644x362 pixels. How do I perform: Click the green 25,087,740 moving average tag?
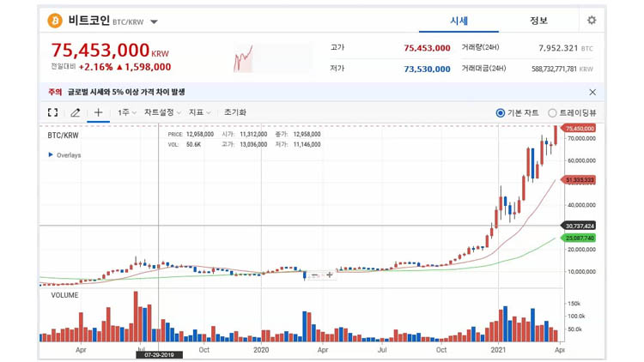(578, 238)
